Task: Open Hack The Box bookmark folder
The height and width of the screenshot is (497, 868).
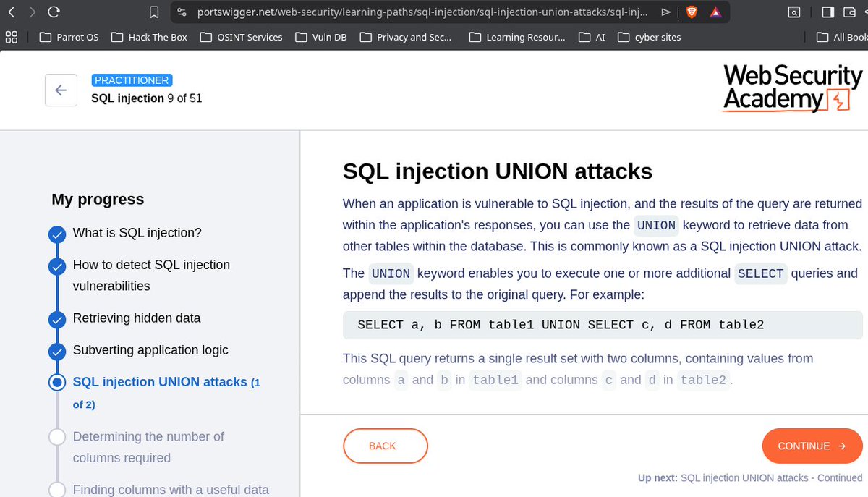Action: 148,37
